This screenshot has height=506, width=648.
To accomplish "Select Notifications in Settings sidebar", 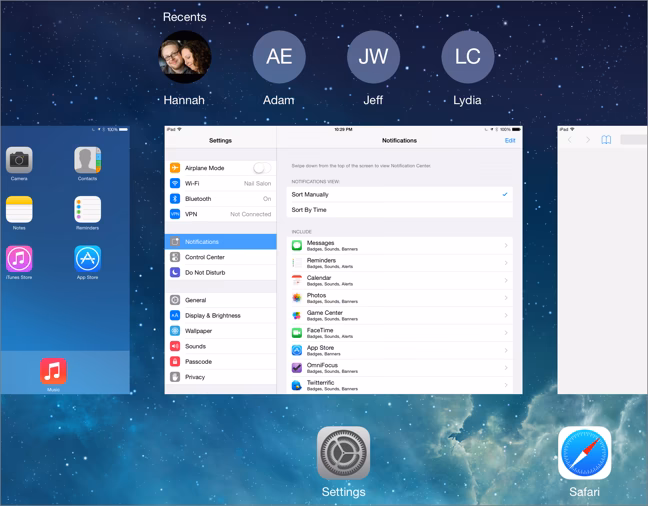I will [x=220, y=242].
